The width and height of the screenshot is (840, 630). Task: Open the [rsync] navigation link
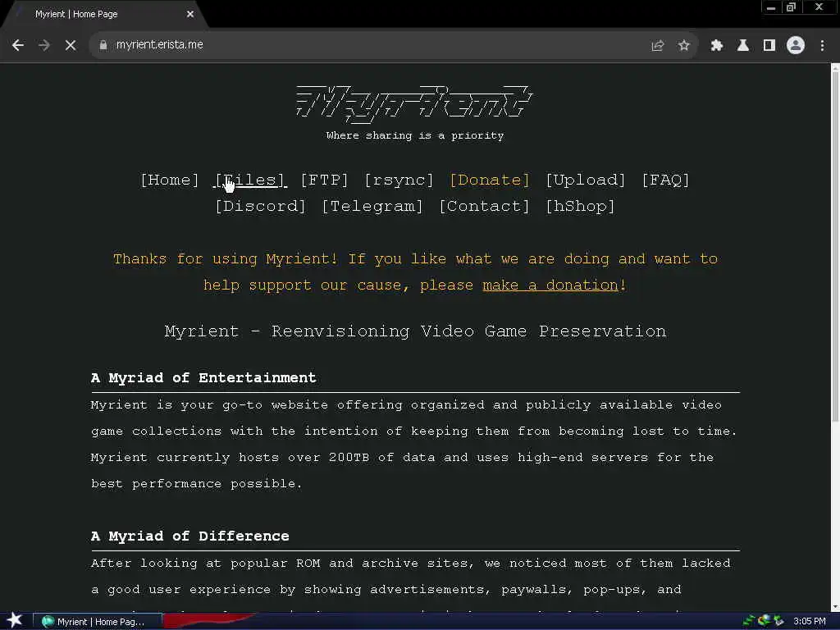(x=399, y=180)
